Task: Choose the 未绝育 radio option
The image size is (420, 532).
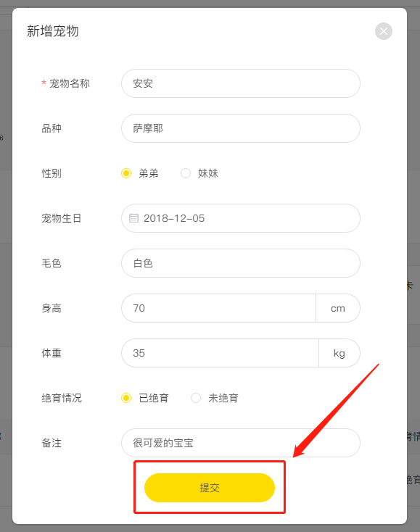Action: pyautogui.click(x=196, y=398)
